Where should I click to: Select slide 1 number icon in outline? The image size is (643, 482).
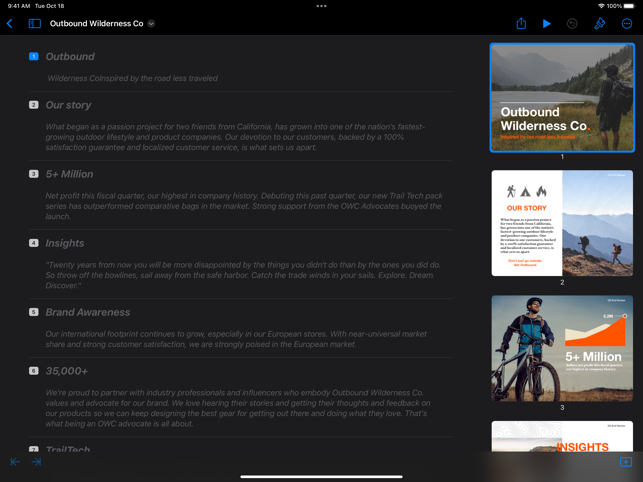point(33,57)
